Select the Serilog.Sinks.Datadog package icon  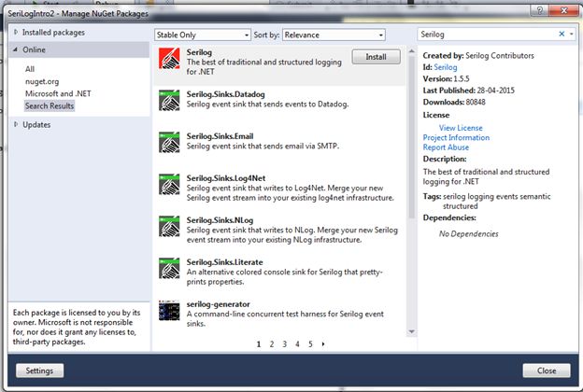169,100
